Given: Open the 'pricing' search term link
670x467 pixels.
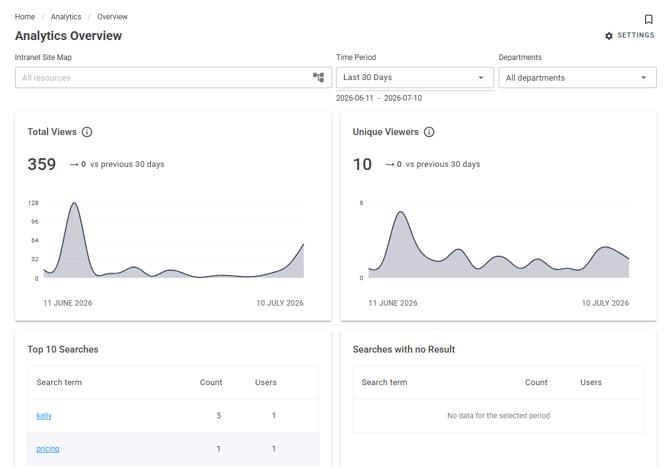Looking at the screenshot, I should point(48,449).
